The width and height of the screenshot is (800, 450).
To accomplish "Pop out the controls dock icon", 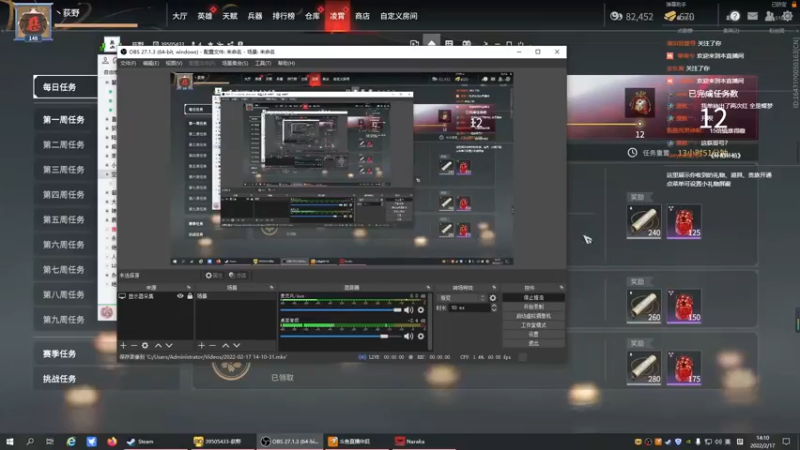I will tap(561, 288).
